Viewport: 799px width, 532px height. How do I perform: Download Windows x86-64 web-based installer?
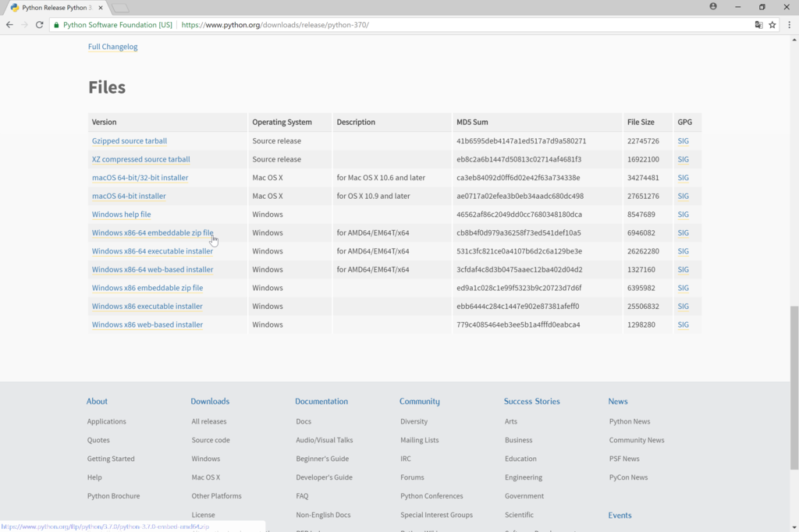point(153,269)
